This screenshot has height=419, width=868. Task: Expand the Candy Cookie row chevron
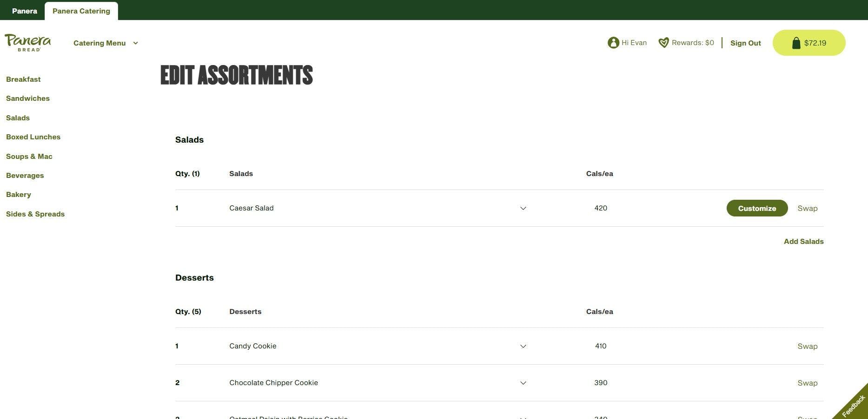(x=523, y=346)
